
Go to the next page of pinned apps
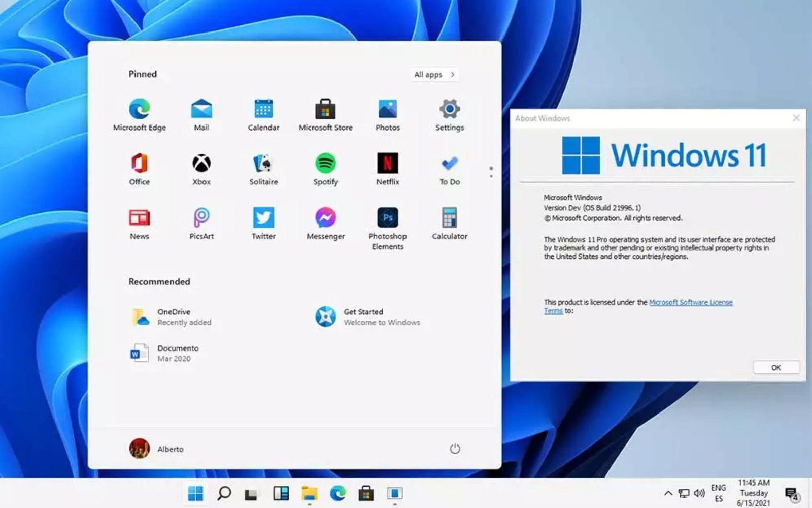[x=491, y=176]
